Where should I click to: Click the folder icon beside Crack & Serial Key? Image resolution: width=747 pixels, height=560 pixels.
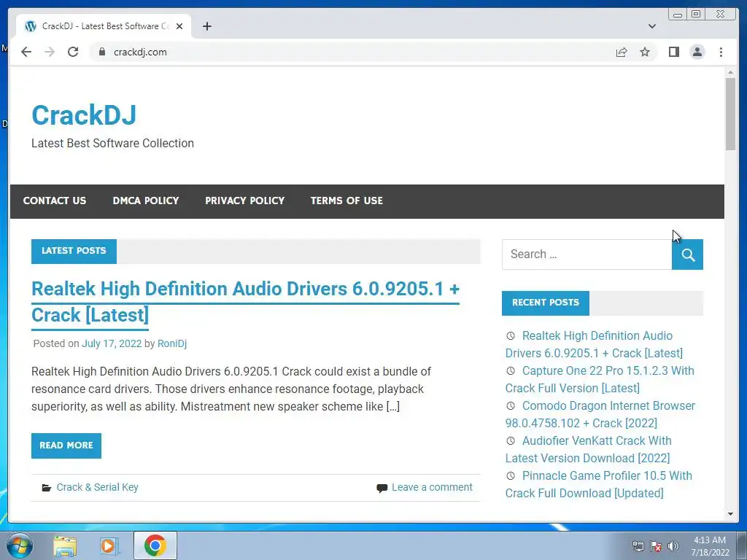coord(46,488)
